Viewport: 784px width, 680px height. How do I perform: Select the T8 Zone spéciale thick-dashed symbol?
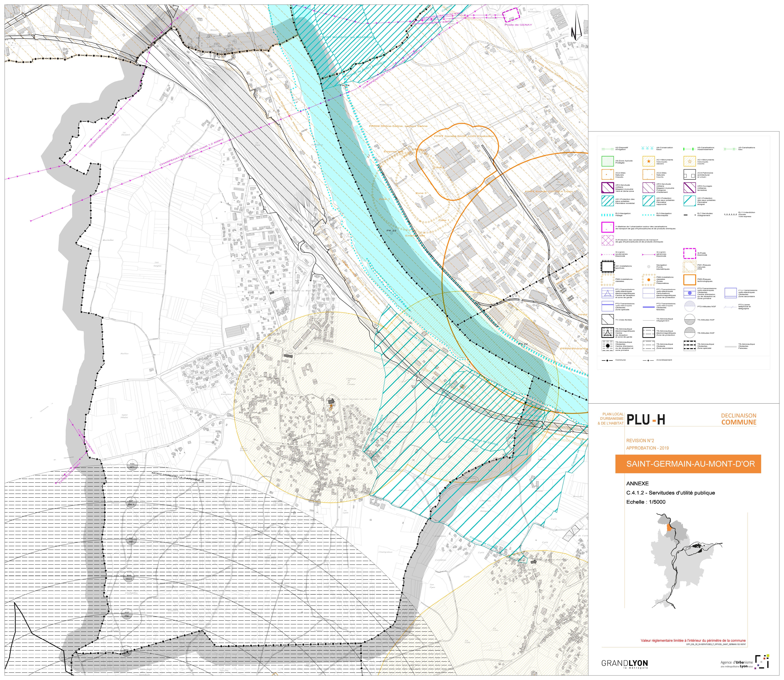[x=689, y=346]
